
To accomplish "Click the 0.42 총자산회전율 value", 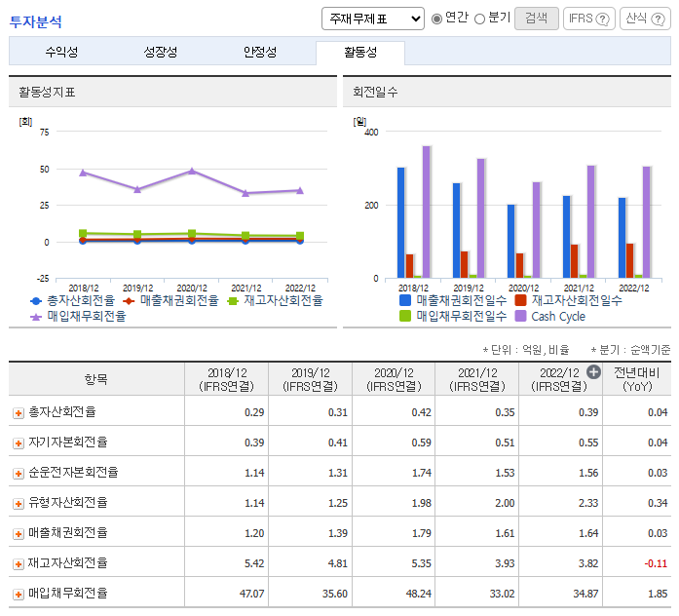I will 422,413.
